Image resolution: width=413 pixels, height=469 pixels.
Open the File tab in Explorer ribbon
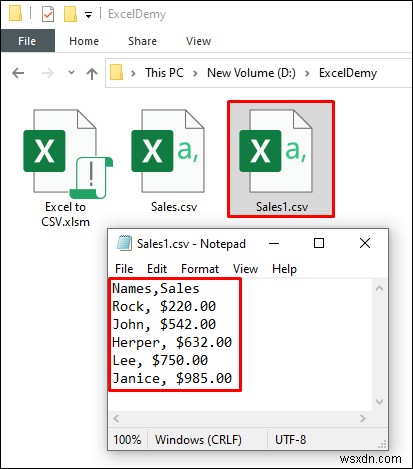(x=27, y=41)
